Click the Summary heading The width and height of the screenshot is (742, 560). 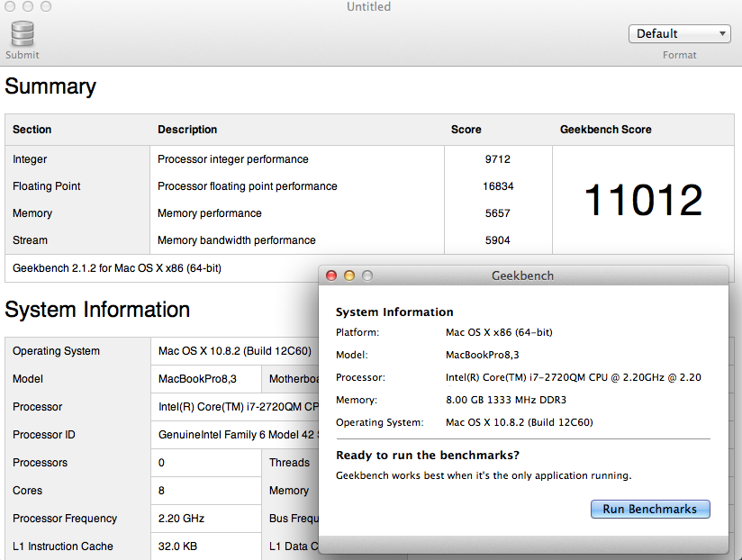click(x=50, y=86)
